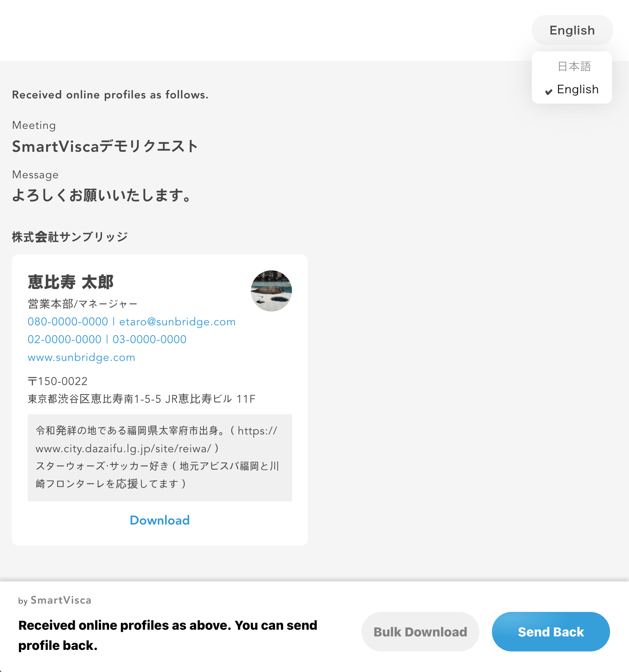The width and height of the screenshot is (629, 672).
Task: Select 日本語 from the language menu
Action: (x=574, y=66)
